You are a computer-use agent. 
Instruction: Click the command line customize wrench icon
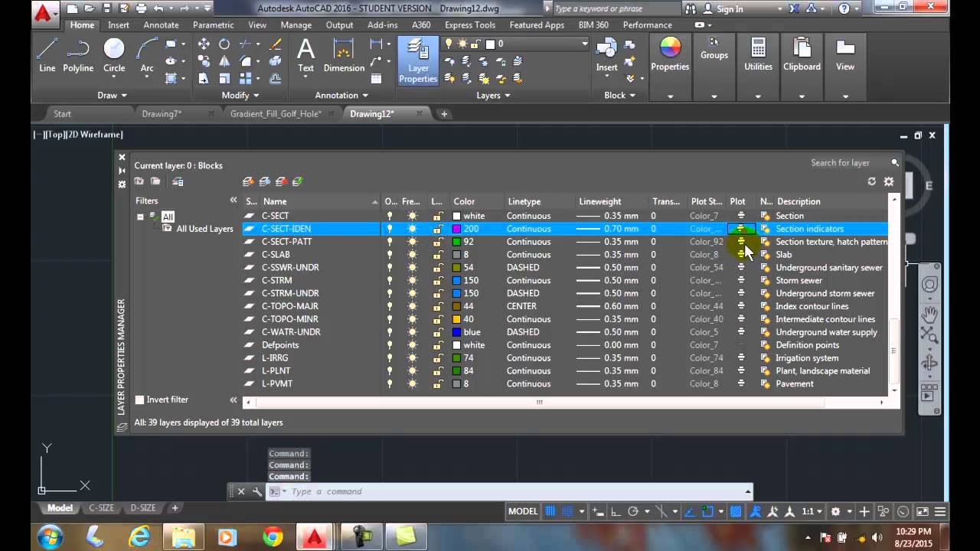(x=256, y=491)
